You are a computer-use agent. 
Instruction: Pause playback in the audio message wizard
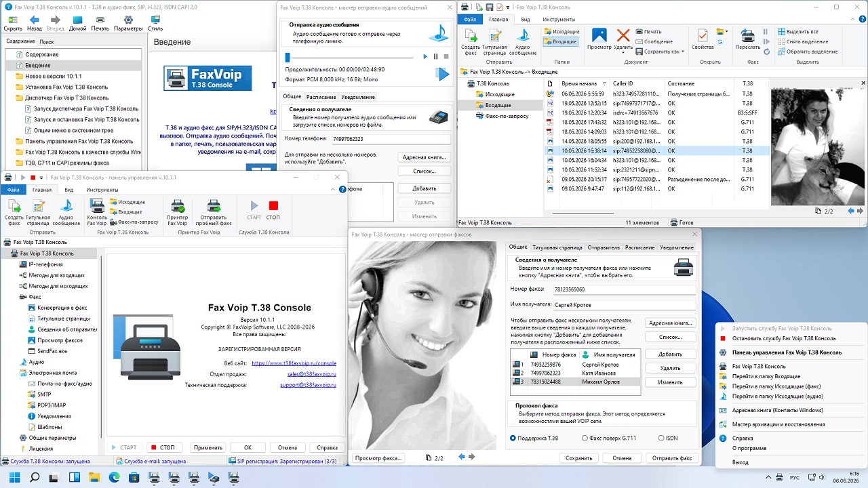click(435, 57)
